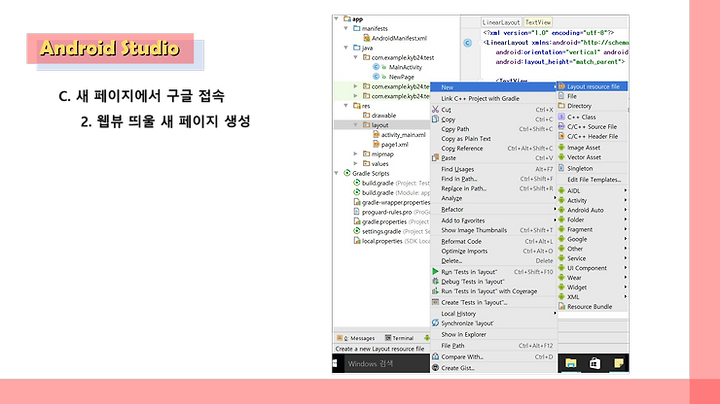Click the Run with Coverage icon
Viewport: 720px width, 404px height.
pyautogui.click(x=435, y=291)
